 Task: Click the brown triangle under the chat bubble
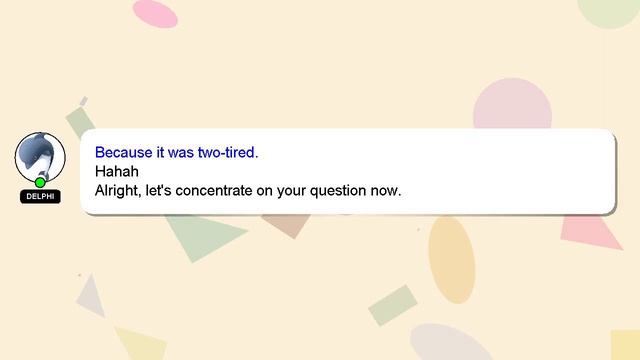(x=287, y=226)
